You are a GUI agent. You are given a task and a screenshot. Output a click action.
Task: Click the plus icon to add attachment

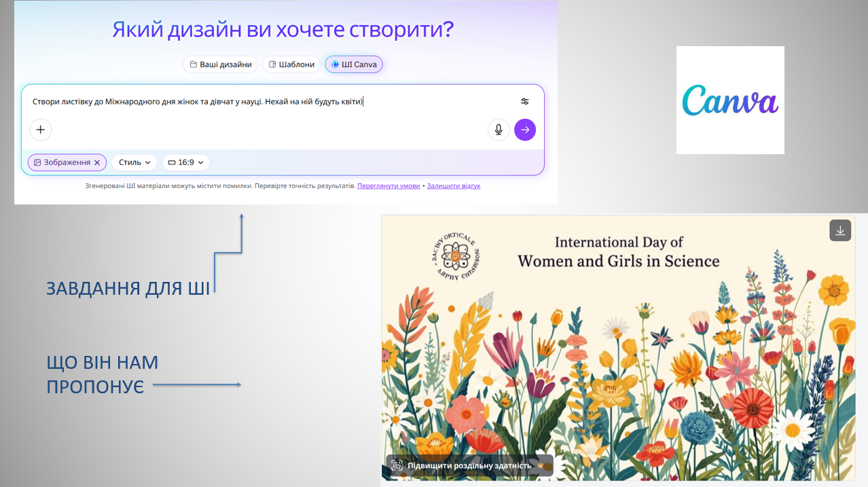[x=41, y=129]
